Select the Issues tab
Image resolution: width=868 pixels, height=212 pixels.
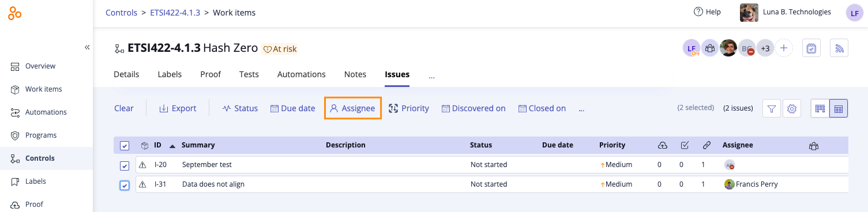pyautogui.click(x=397, y=74)
